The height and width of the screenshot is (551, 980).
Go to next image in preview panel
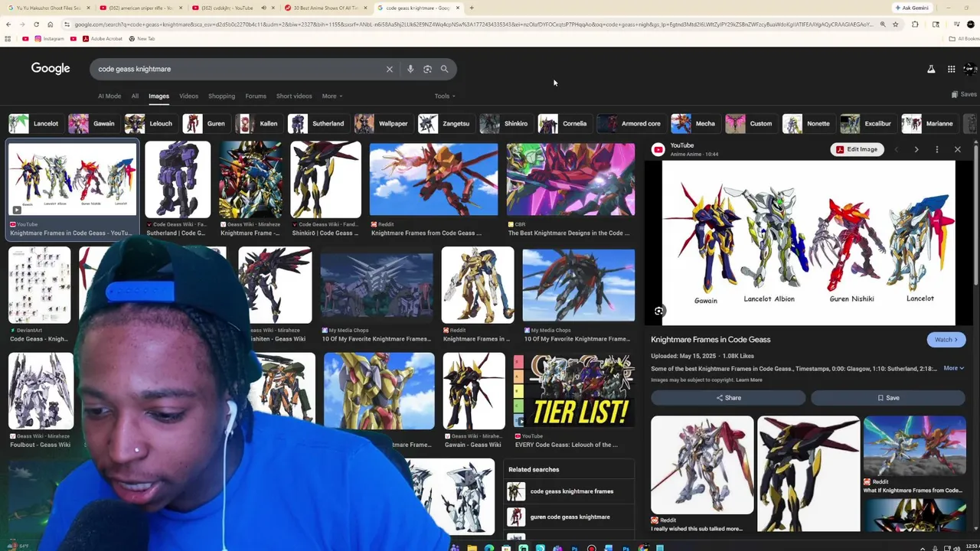tap(916, 149)
